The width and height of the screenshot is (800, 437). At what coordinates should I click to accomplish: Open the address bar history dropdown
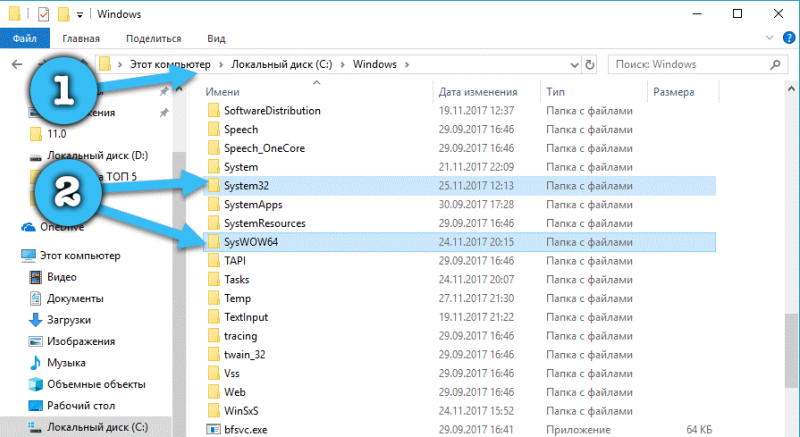point(574,65)
